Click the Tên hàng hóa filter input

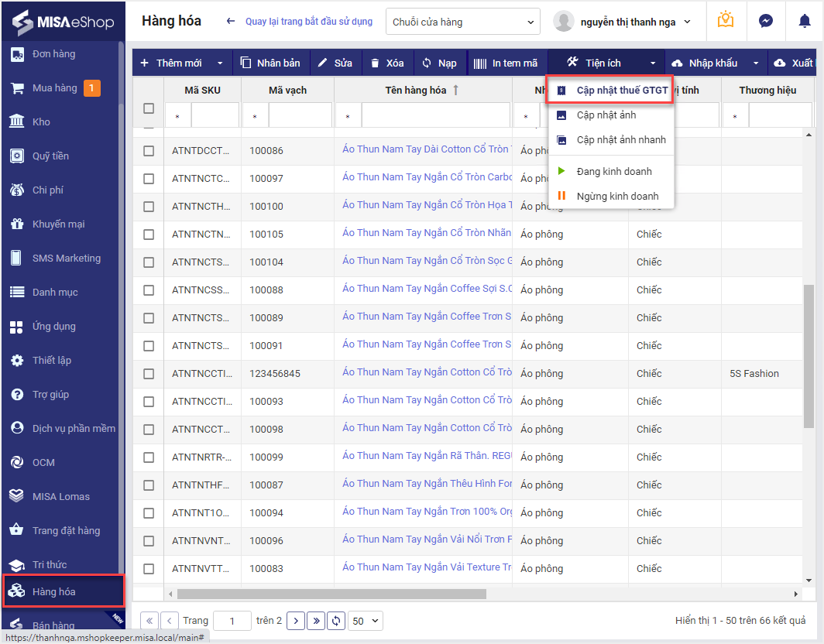(x=436, y=115)
